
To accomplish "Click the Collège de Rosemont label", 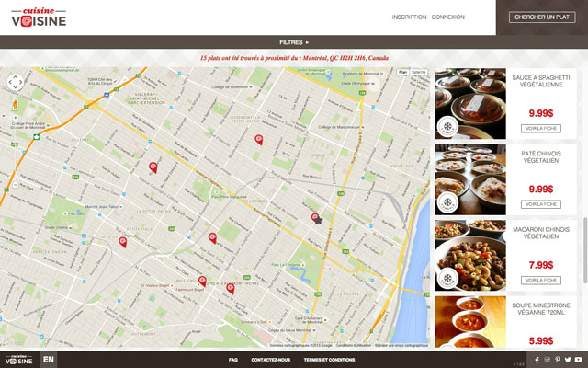I will (x=232, y=86).
